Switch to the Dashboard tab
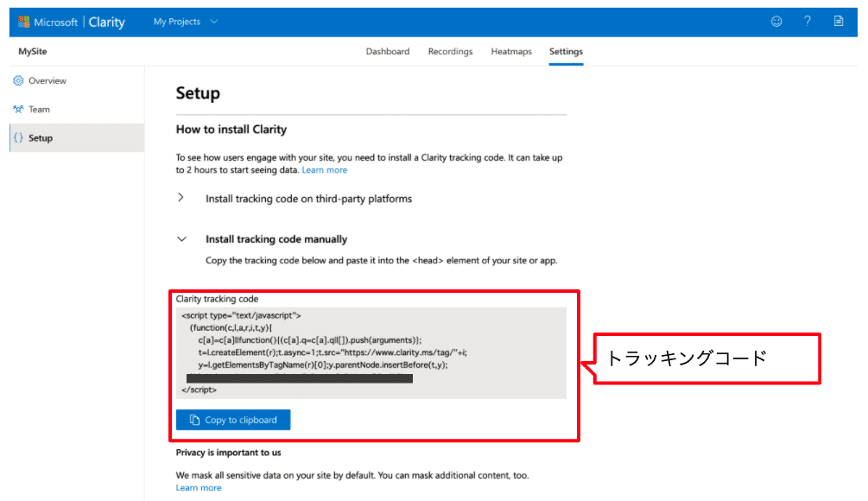Viewport: 868px width, 501px height. coord(388,52)
